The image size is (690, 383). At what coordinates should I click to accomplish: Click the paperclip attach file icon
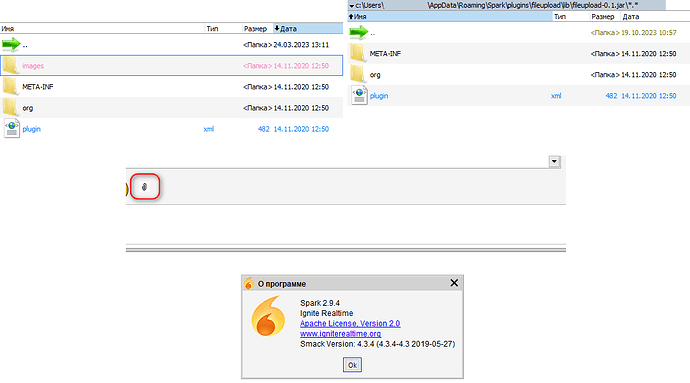(x=144, y=187)
